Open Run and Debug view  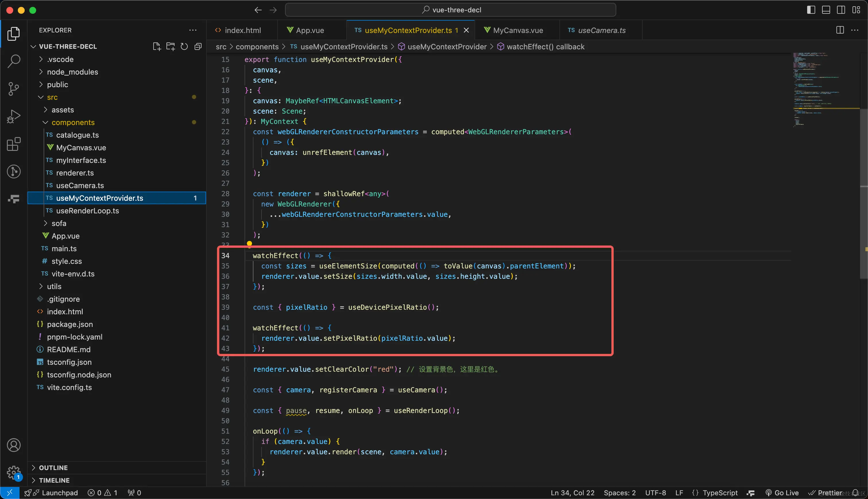click(14, 116)
